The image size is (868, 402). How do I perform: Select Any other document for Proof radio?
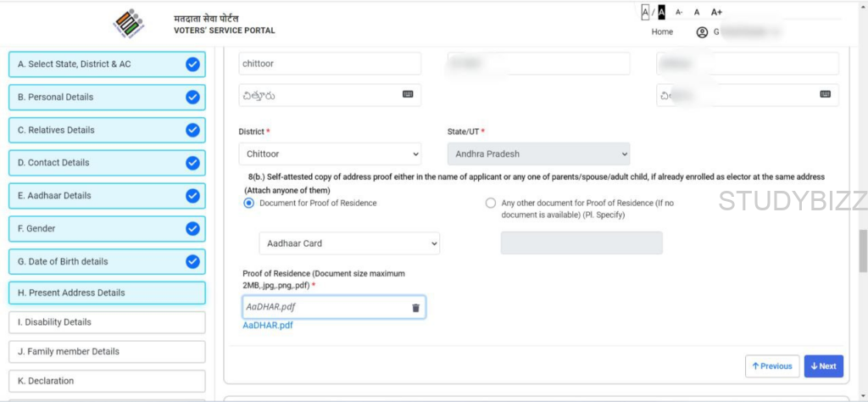click(491, 203)
